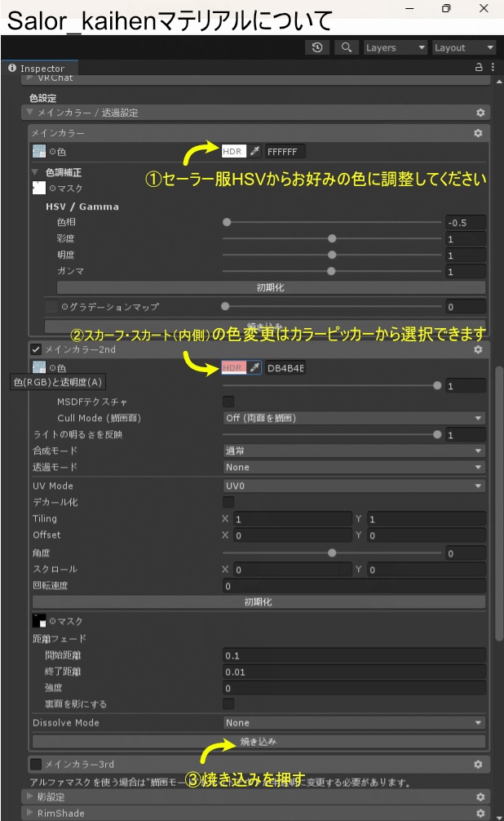
Task: Select the Inspector tab
Action: tap(40, 68)
